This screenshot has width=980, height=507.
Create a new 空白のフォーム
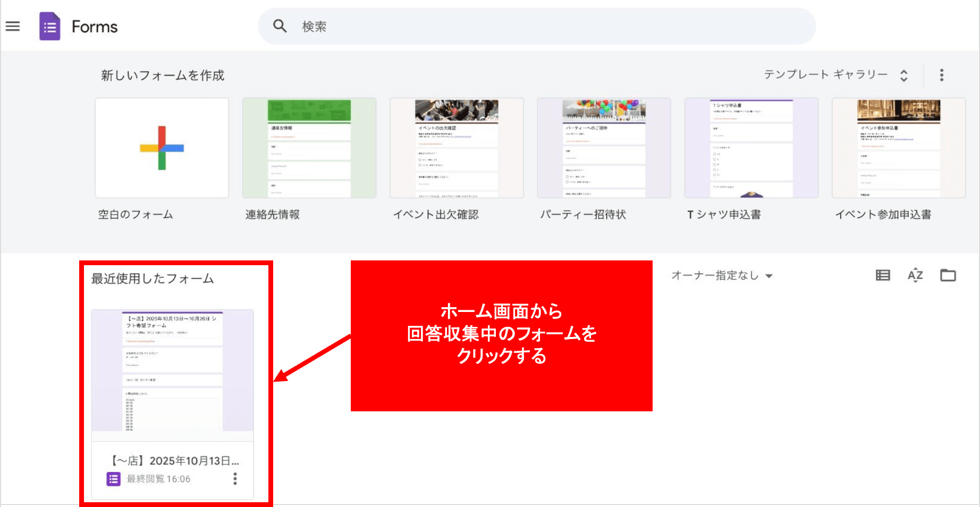click(x=162, y=148)
